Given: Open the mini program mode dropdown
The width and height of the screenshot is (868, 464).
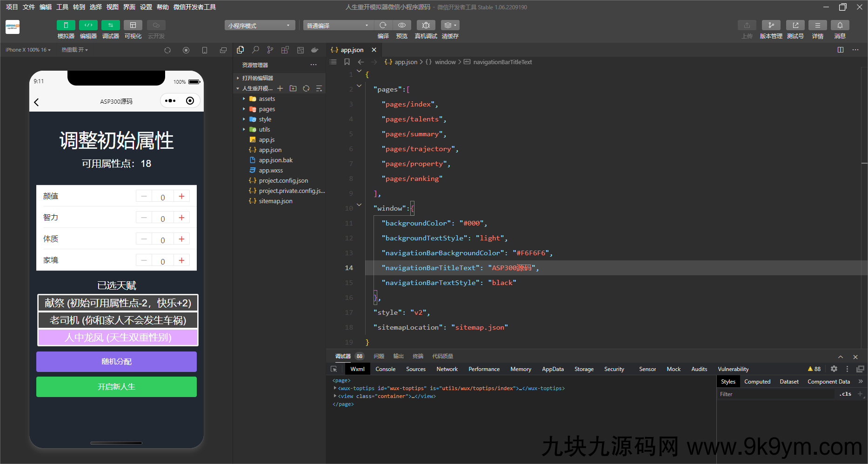Looking at the screenshot, I should [x=260, y=25].
